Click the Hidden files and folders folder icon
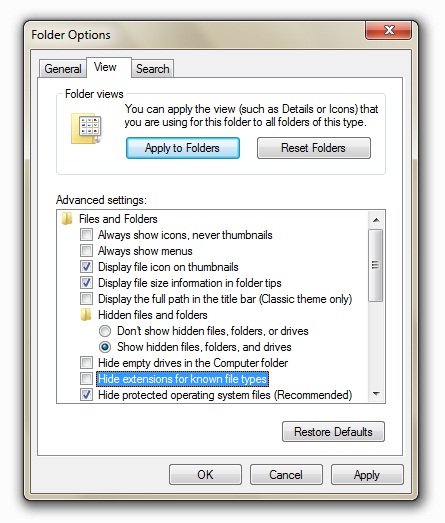This screenshot has width=445, height=523. point(86,315)
